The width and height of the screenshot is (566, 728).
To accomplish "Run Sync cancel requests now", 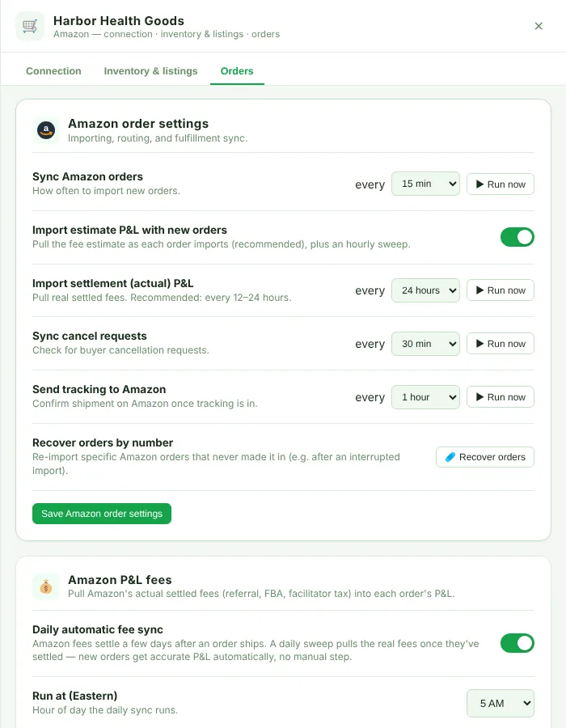I will (x=501, y=344).
